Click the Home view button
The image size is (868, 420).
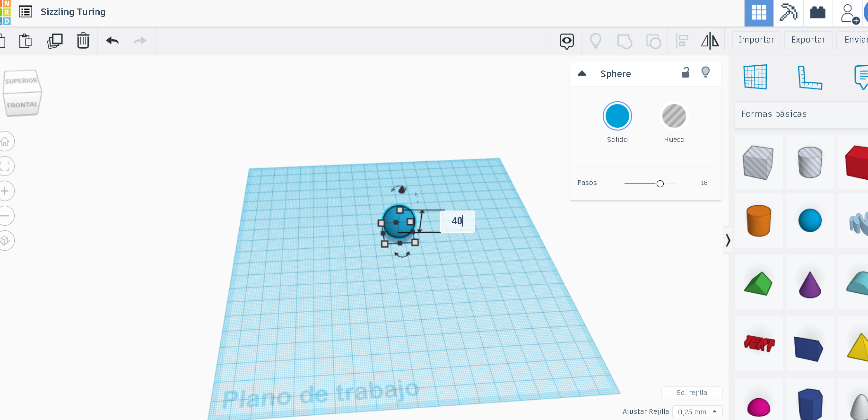(5, 141)
